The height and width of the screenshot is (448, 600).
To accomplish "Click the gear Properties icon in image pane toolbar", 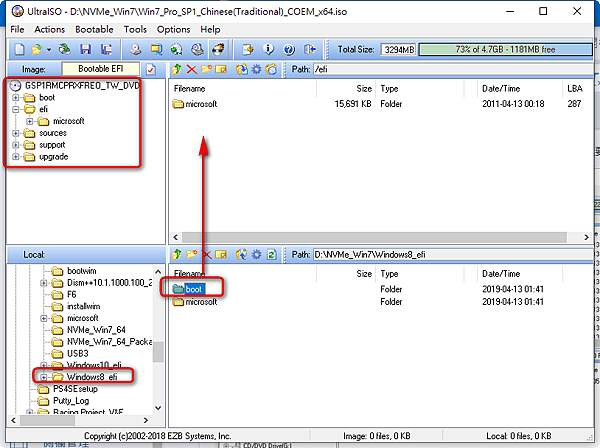I will tap(256, 69).
